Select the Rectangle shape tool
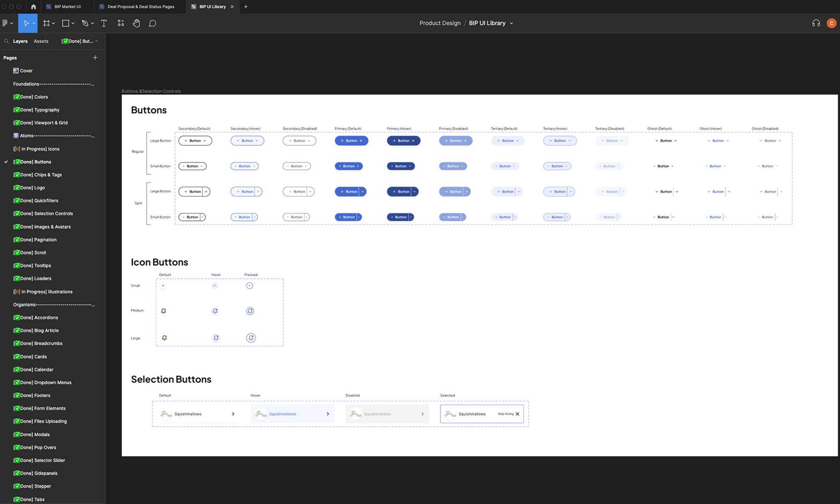This screenshot has height=504, width=840. tap(65, 23)
